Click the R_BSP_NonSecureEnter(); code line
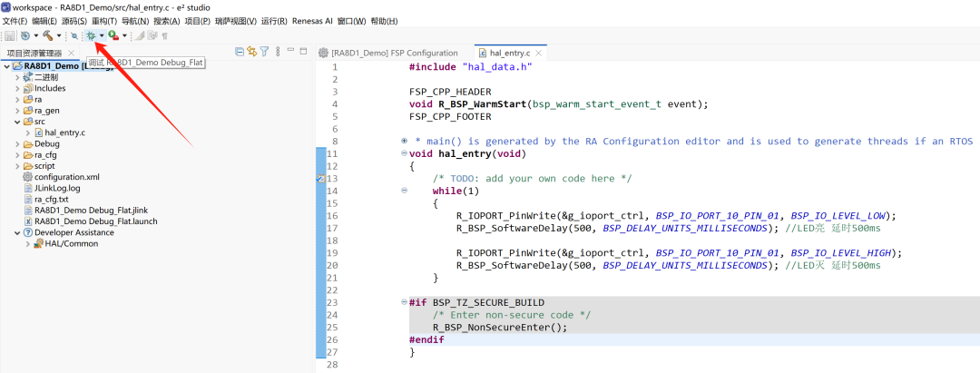Image resolution: width=980 pixels, height=373 pixels. [x=500, y=328]
